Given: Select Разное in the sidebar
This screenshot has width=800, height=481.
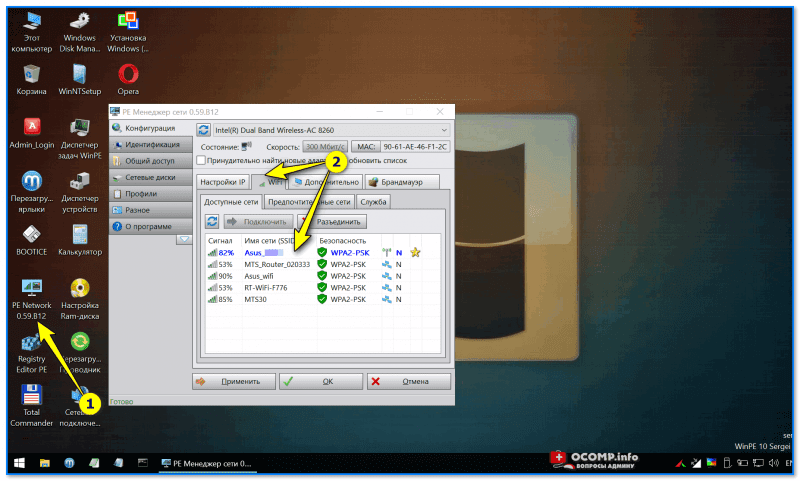Looking at the screenshot, I should tap(151, 210).
